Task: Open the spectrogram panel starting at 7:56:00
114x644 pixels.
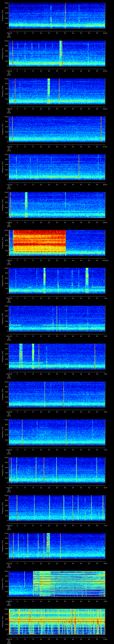Action: [x=57, y=129]
